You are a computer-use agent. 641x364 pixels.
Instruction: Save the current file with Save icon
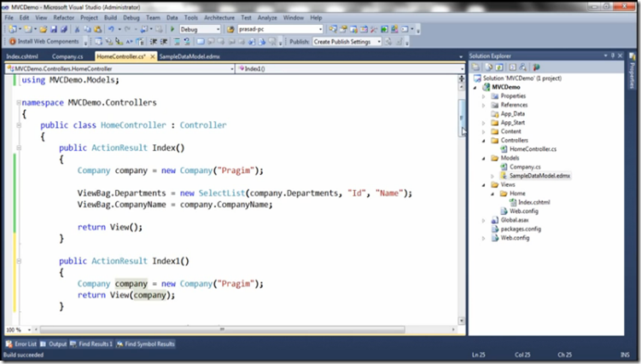pyautogui.click(x=54, y=29)
